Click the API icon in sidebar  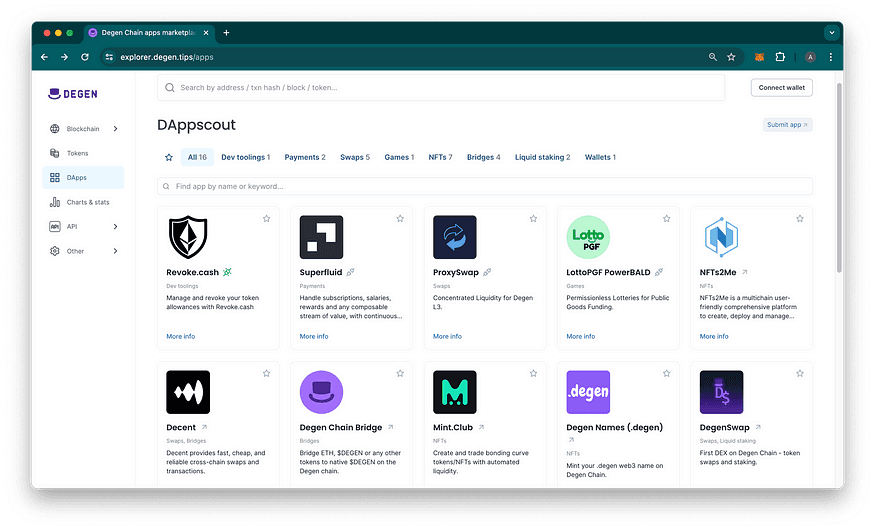point(55,227)
